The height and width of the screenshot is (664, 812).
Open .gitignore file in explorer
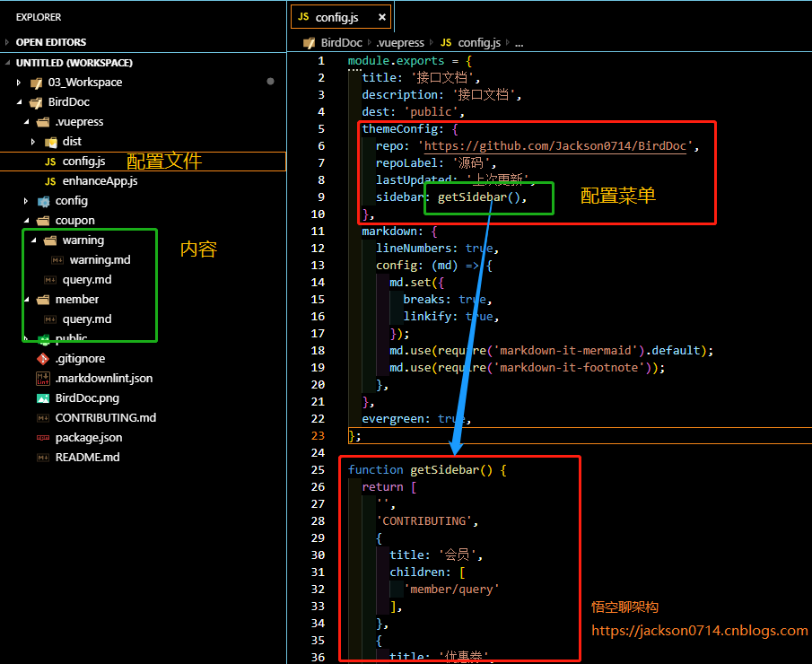tap(80, 358)
